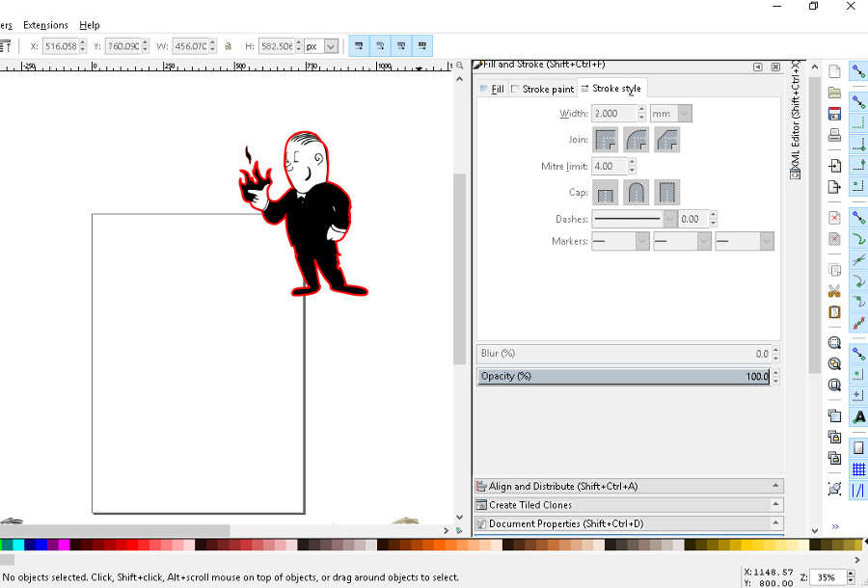Expand the Create Tiled Clones panel

click(x=629, y=505)
